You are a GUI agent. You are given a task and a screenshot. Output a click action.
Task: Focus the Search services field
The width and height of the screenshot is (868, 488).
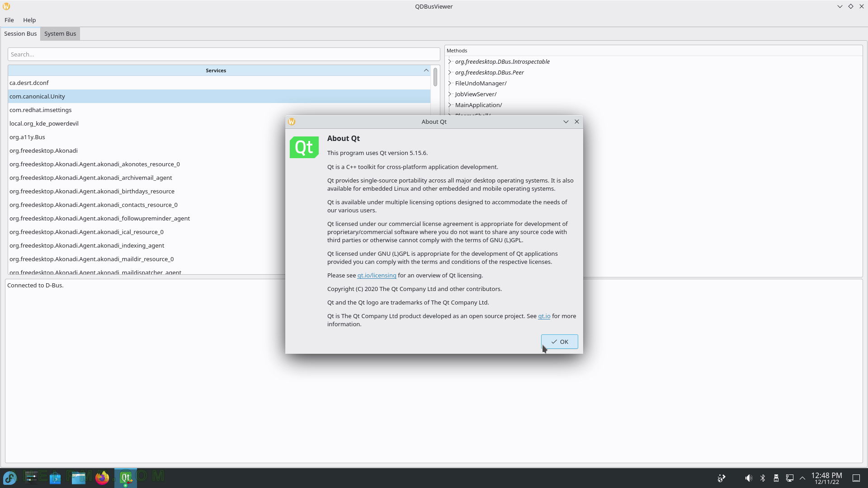[224, 54]
